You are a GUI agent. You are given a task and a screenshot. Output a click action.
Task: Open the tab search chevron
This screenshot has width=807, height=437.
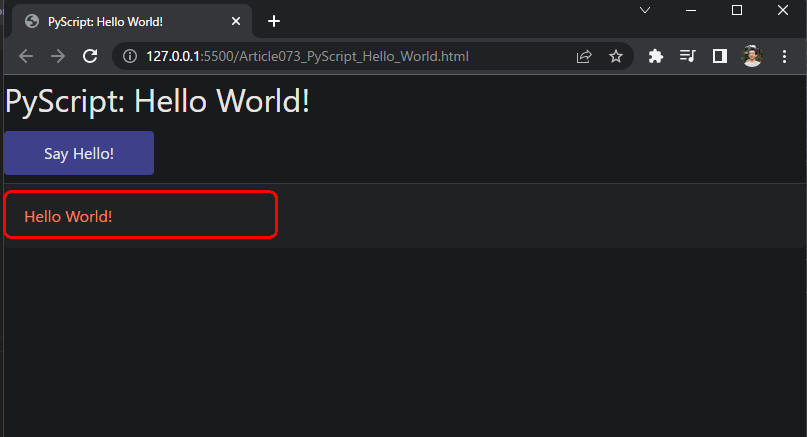(644, 10)
